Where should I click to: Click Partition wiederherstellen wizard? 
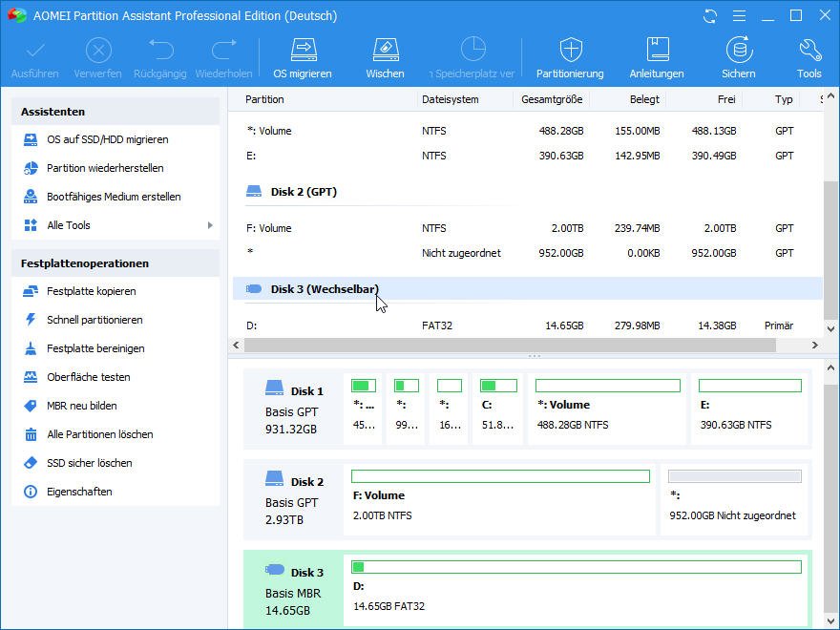pos(105,168)
